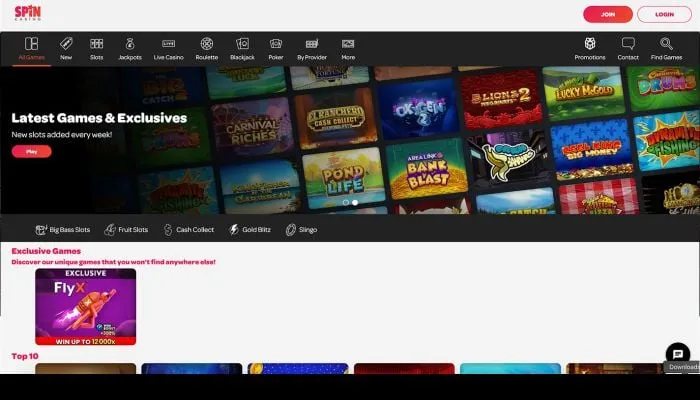Open the Jackpots money bag icon
The width and height of the screenshot is (700, 400).
130,44
